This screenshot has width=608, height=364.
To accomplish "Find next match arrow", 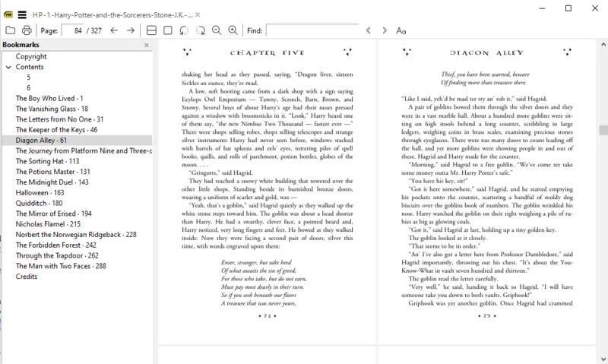I will coord(385,30).
